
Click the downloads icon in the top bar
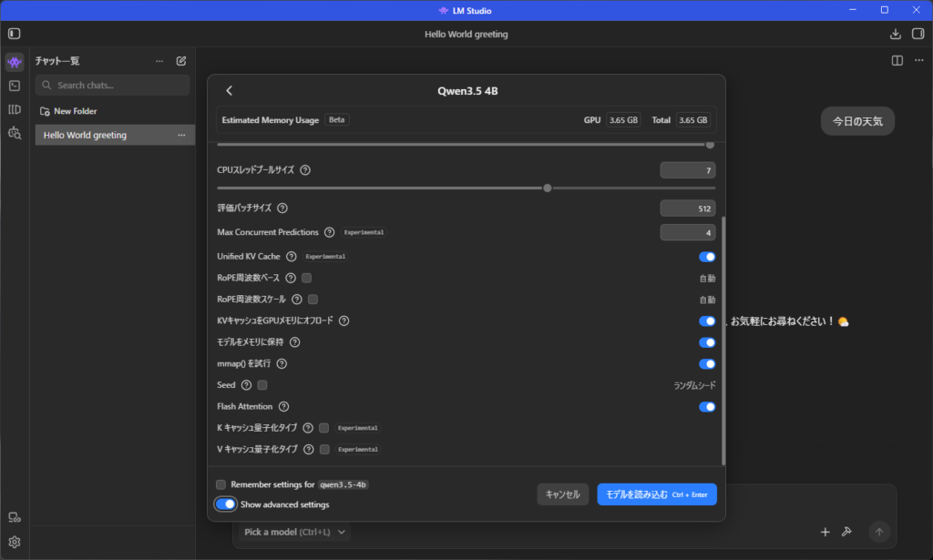(x=895, y=34)
